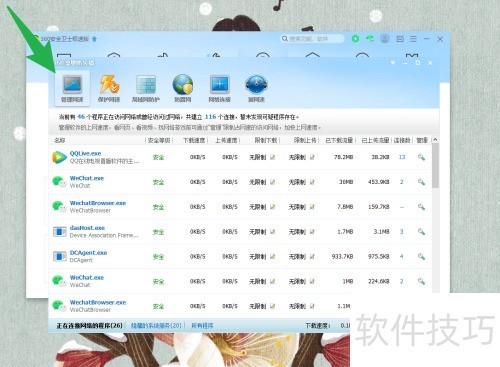
Task: Open the 局域网防护 LAN firewall tab
Action: (x=146, y=88)
